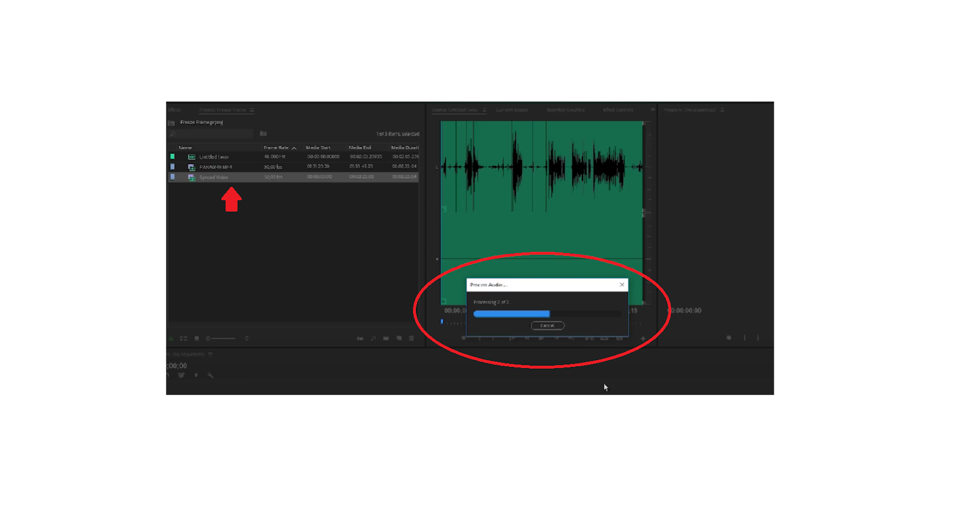Click the audio clip icon of Untitled 1.wav

click(x=192, y=157)
